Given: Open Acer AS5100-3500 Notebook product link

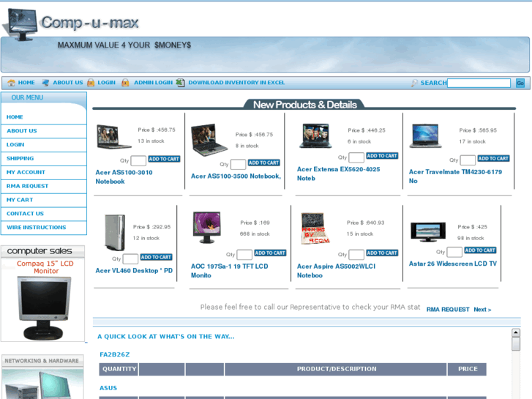Looking at the screenshot, I should point(236,176).
